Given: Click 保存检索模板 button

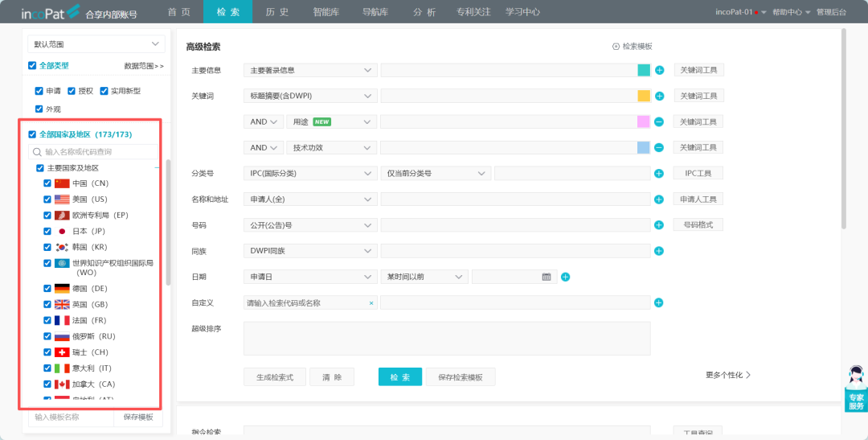Looking at the screenshot, I should click(x=461, y=376).
